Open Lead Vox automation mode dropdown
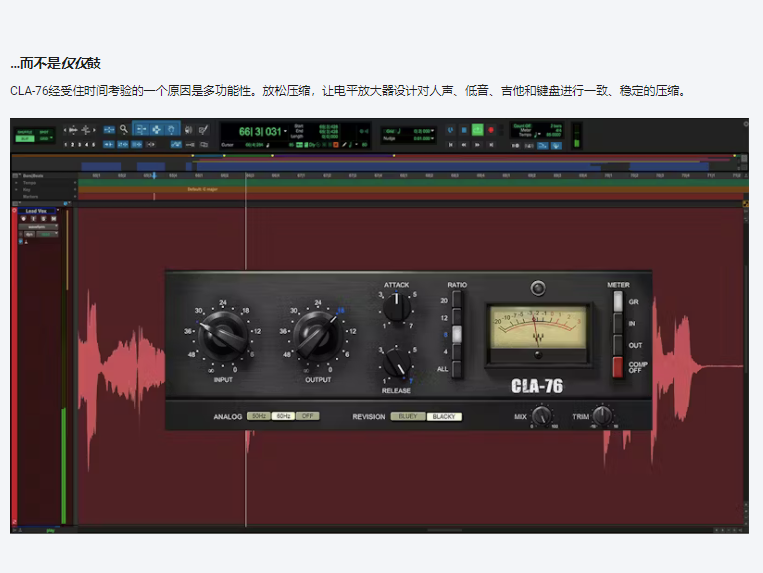This screenshot has width=763, height=573. 47,234
